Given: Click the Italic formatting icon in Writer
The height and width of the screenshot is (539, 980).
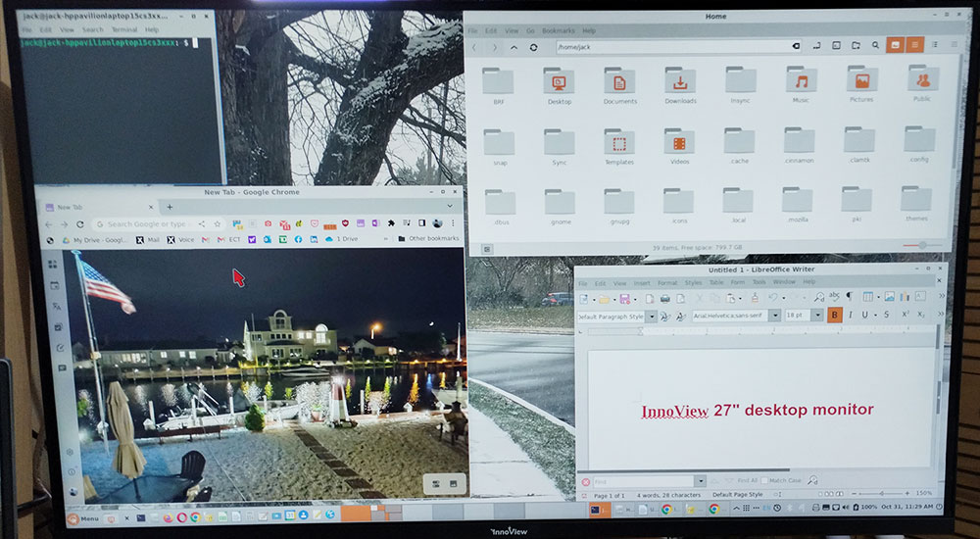Looking at the screenshot, I should coord(850,315).
